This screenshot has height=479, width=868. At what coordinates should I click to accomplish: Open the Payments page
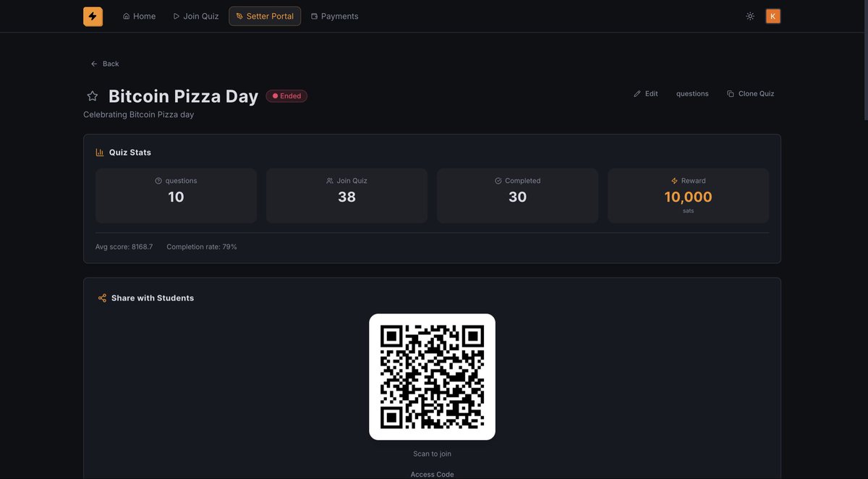pos(334,16)
